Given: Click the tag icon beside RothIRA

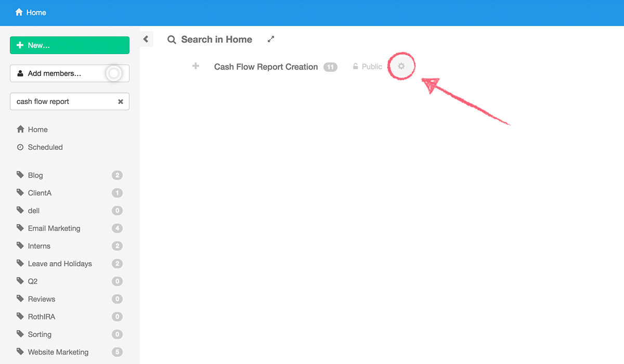Looking at the screenshot, I should pyautogui.click(x=20, y=316).
